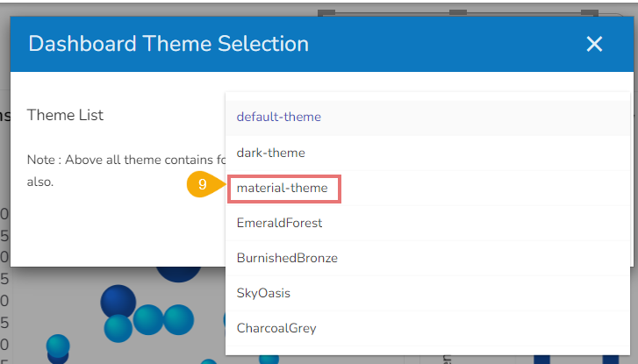Select the CharcoalGrey theme entry
Image resolution: width=638 pixels, height=364 pixels.
[276, 328]
